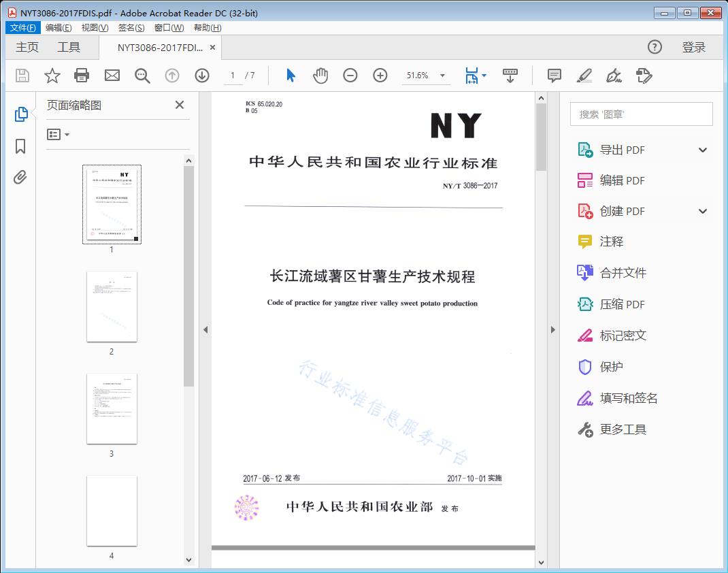
Task: Open 更多工具 in the tools pane
Action: 623,429
